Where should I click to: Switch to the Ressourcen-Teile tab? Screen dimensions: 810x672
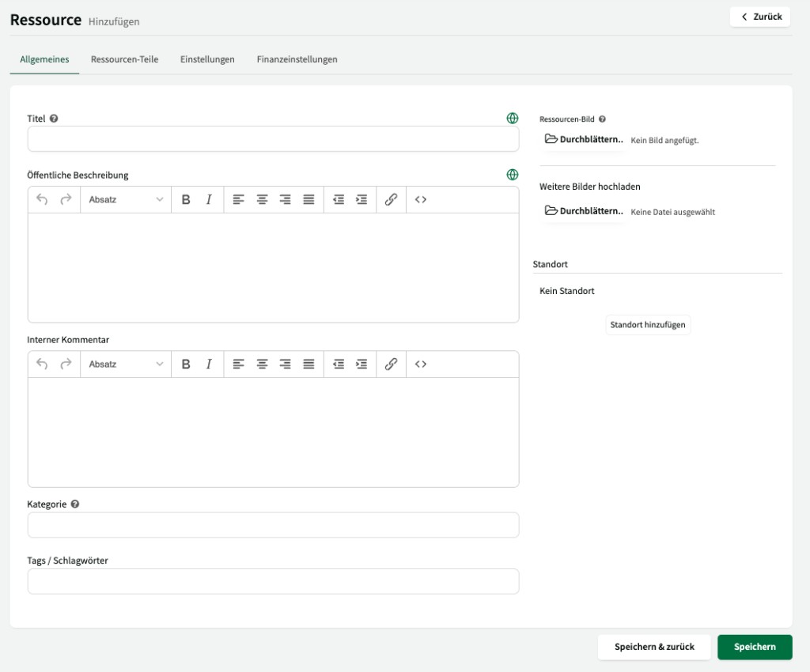(x=125, y=59)
